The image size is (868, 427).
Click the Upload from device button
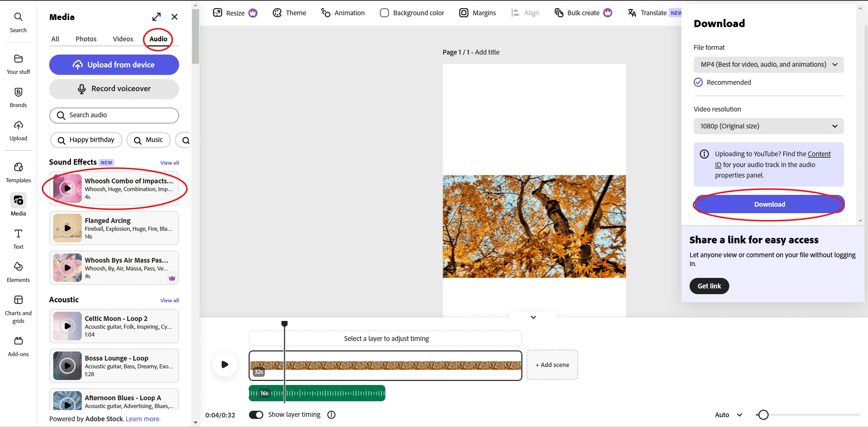(x=114, y=64)
